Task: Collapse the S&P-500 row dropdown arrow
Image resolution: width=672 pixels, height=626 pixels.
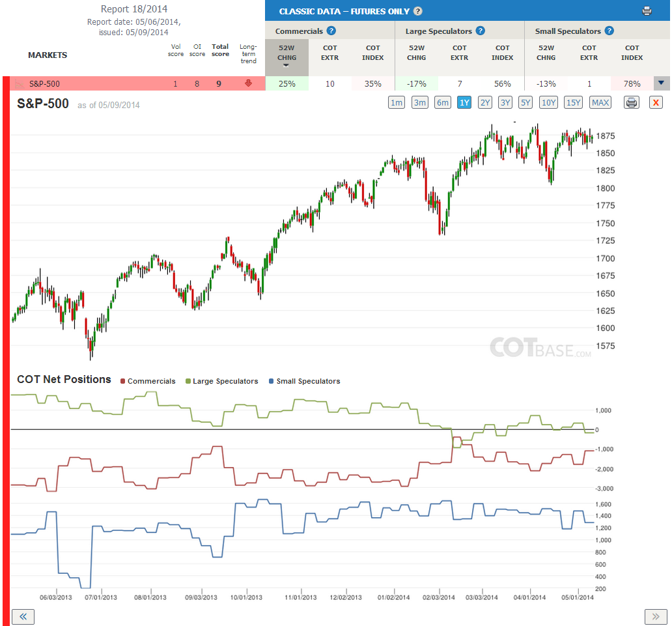Action: 662,83
